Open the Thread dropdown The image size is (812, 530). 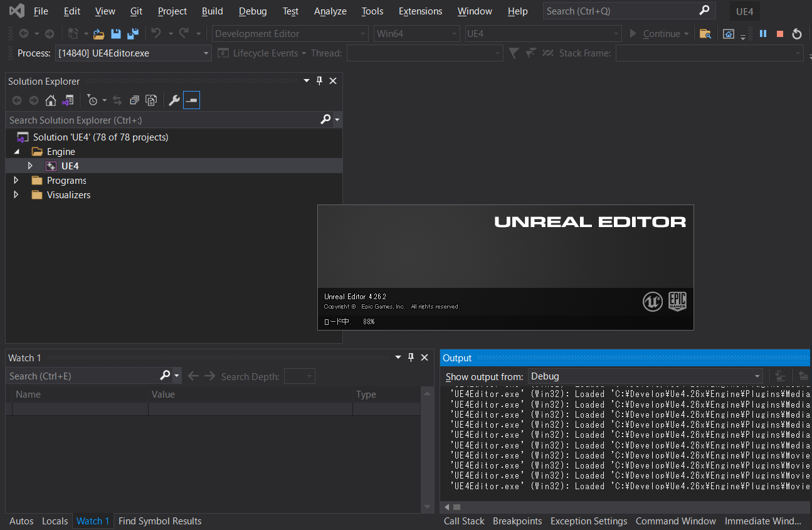point(424,53)
